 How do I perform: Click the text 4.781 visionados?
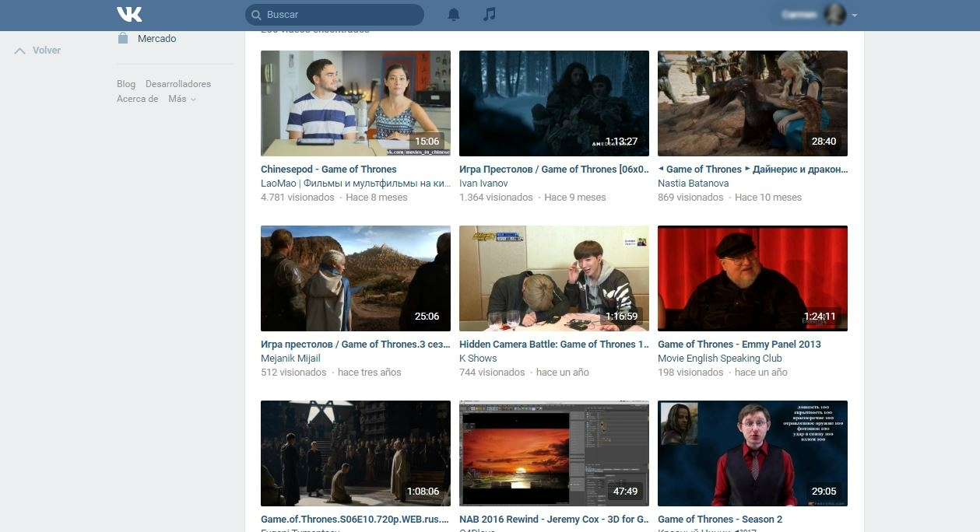click(x=297, y=198)
